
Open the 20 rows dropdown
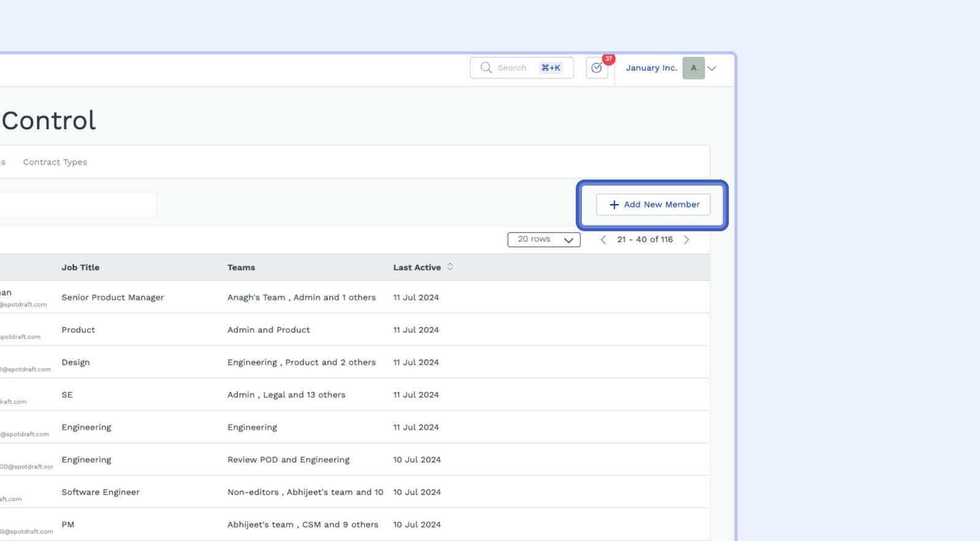tap(543, 240)
